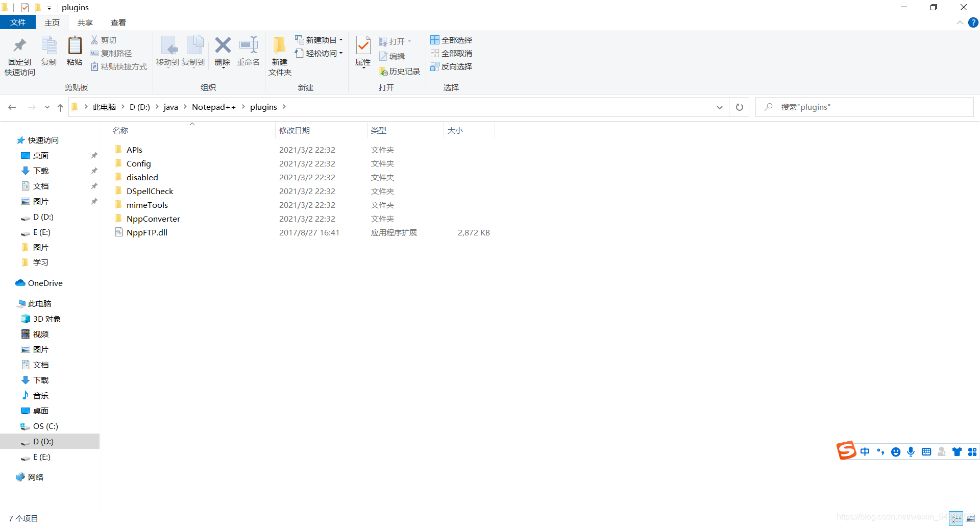Select the NppConverter folder

[153, 219]
